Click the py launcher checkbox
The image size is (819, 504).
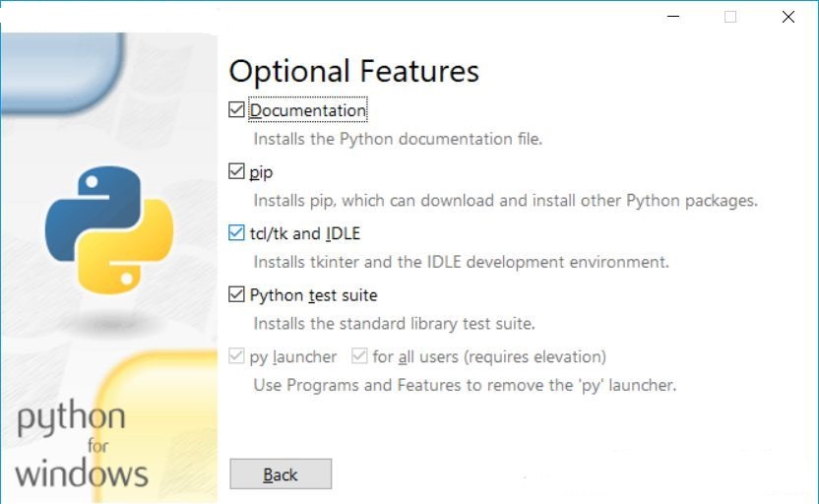coord(236,356)
